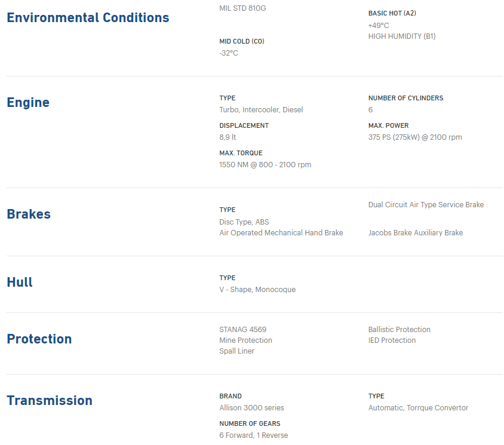Click the STANAG 4569 text
The image size is (504, 445).
click(242, 330)
